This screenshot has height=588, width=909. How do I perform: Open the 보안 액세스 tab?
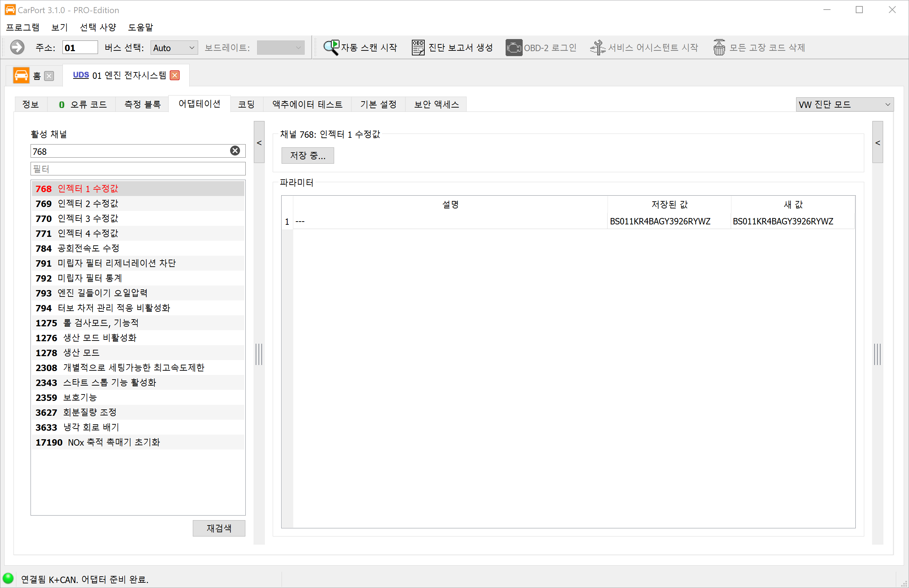436,104
